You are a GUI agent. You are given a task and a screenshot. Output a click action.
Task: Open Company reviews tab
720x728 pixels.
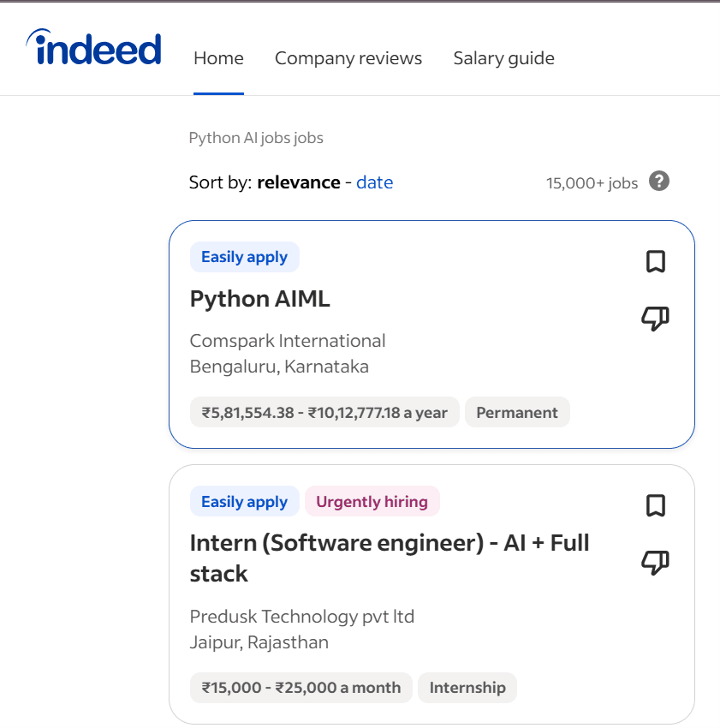coord(348,58)
